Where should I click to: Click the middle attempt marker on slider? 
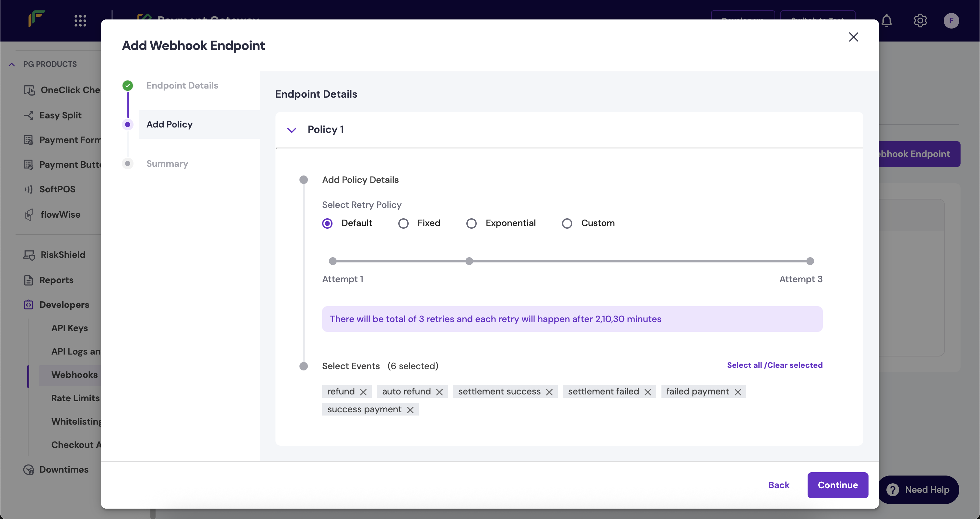(x=469, y=261)
